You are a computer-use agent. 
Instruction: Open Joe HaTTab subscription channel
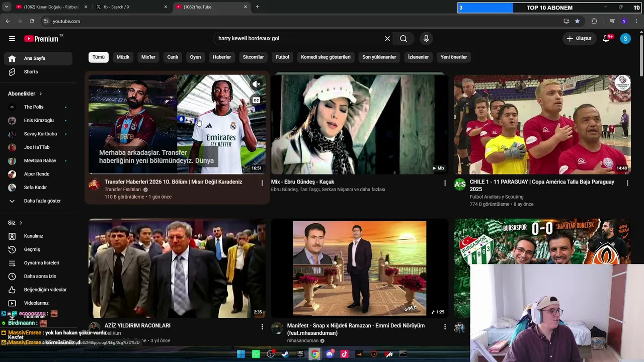[38, 147]
